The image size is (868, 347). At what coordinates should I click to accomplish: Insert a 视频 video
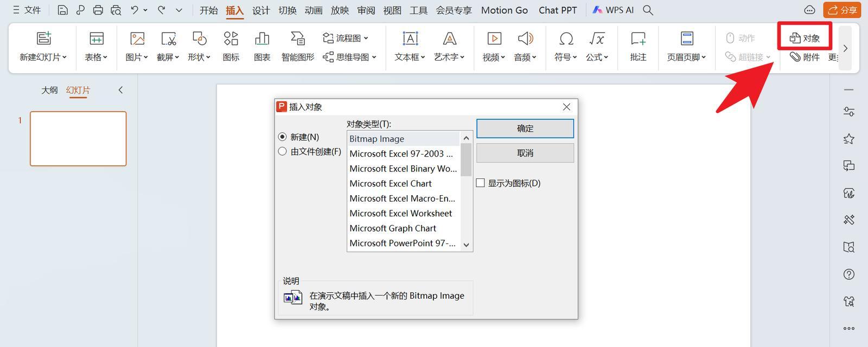[x=494, y=38]
